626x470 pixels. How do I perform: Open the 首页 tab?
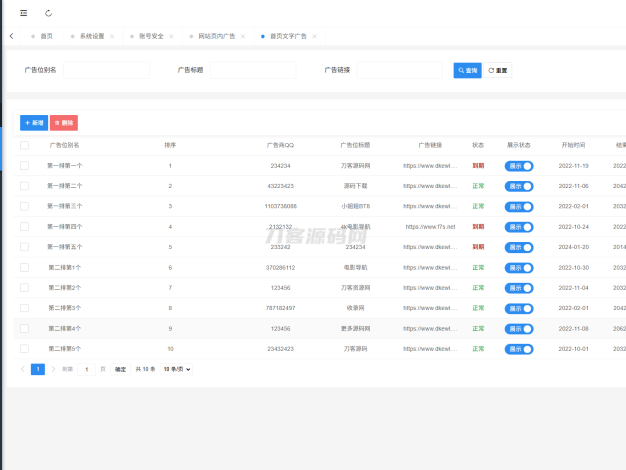(x=46, y=36)
